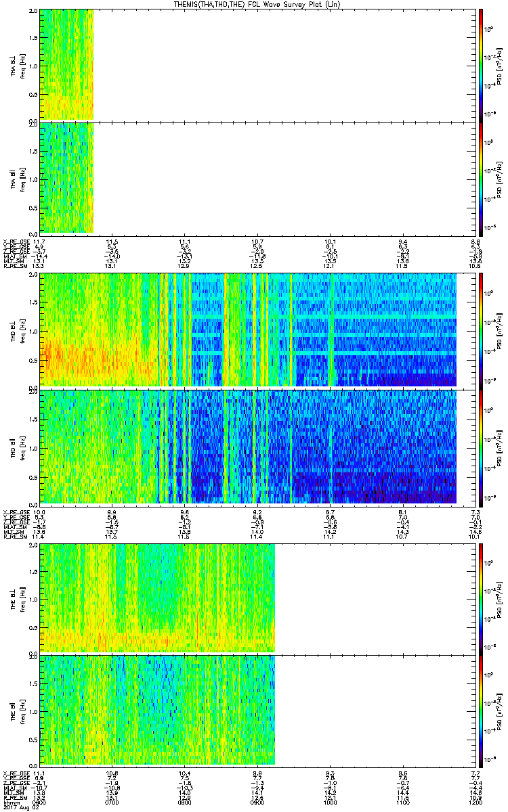Click inside the THE B-perpendicular spectrogram panel
This screenshot has width=508, height=812.
(257, 597)
